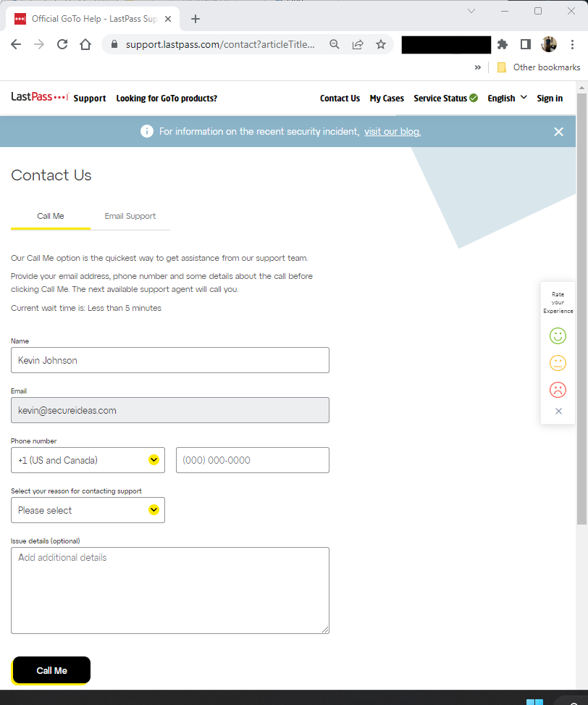Click the Issue details text area

(x=170, y=591)
